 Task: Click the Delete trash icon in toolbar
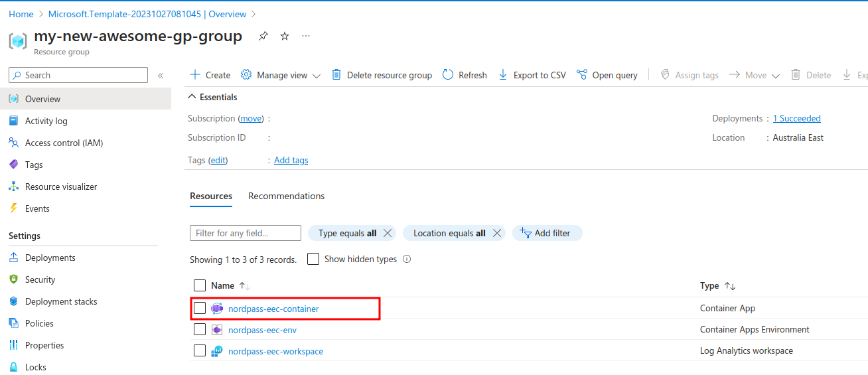(x=796, y=75)
